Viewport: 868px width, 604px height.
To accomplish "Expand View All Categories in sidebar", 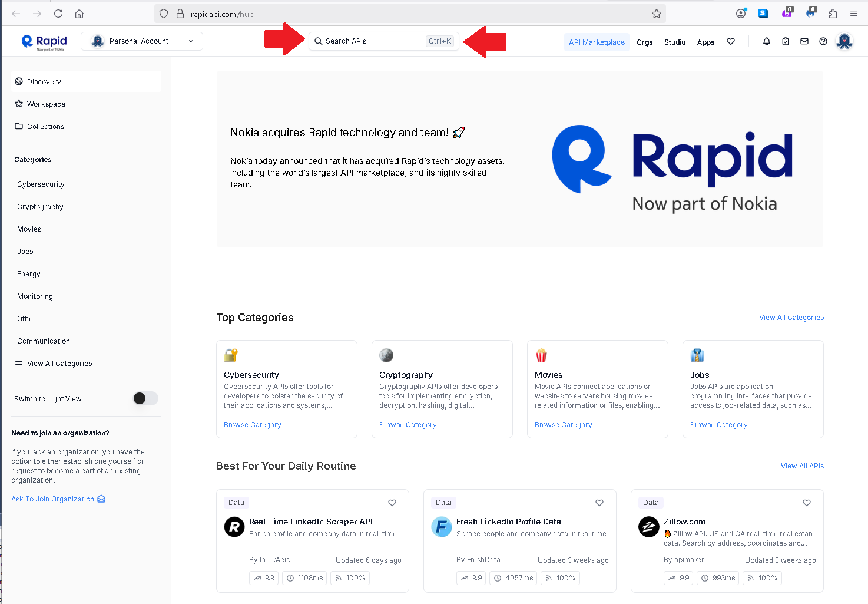I will pos(59,364).
